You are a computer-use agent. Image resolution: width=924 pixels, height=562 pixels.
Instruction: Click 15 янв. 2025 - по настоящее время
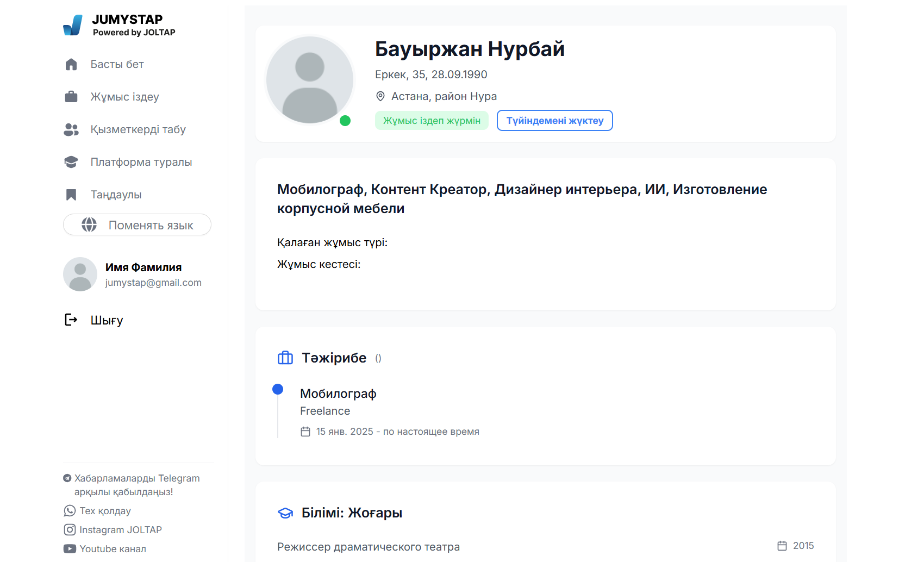click(398, 432)
